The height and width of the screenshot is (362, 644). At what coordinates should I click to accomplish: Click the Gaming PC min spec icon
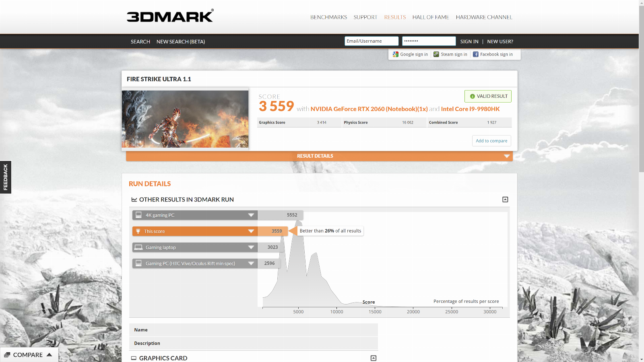pos(138,263)
